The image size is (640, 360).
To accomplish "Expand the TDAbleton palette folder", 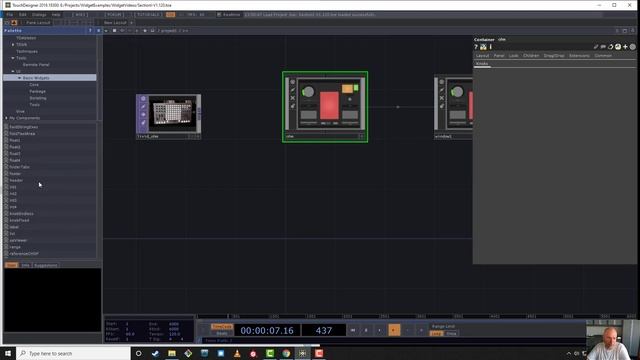I will click(x=13, y=44).
